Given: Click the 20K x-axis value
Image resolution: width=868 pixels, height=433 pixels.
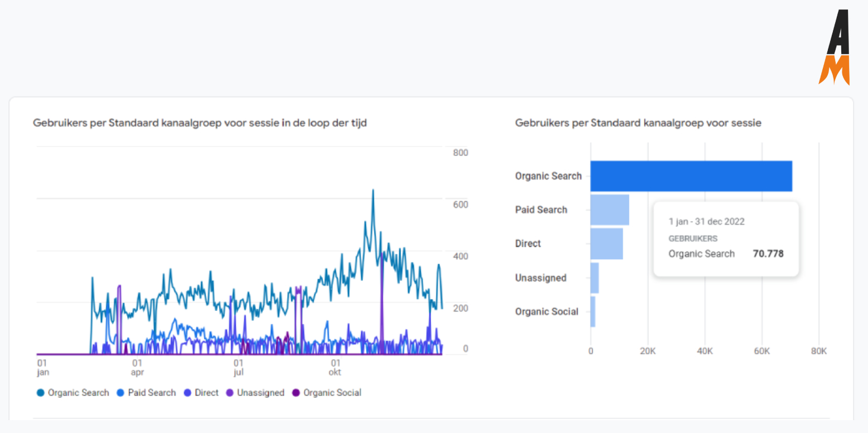Looking at the screenshot, I should (x=647, y=352).
